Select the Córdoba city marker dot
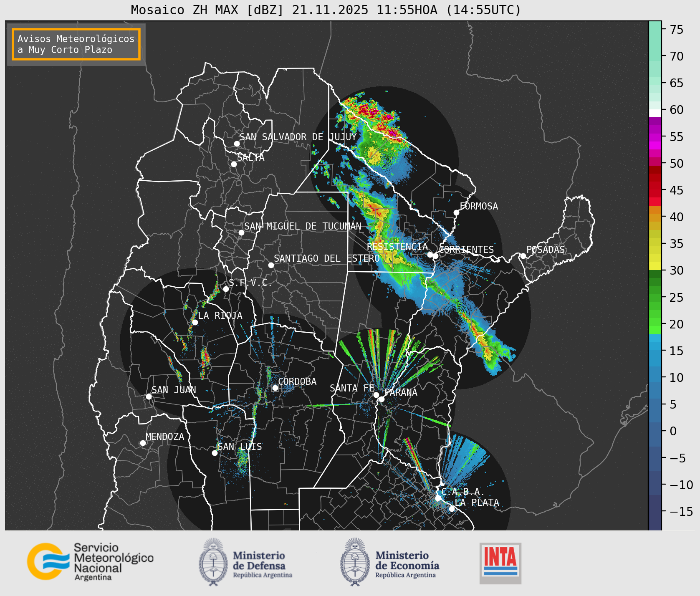The height and width of the screenshot is (596, 700). [275, 388]
